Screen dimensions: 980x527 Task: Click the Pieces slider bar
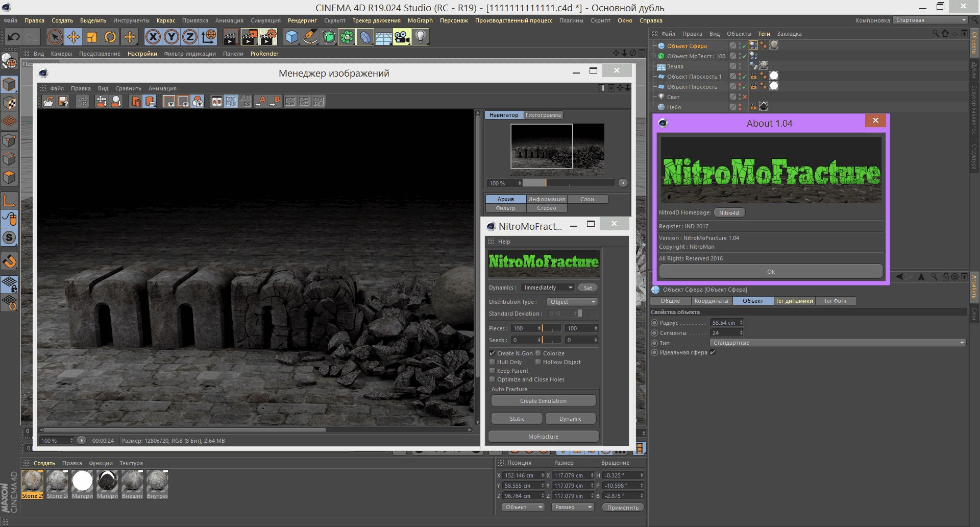pos(551,328)
